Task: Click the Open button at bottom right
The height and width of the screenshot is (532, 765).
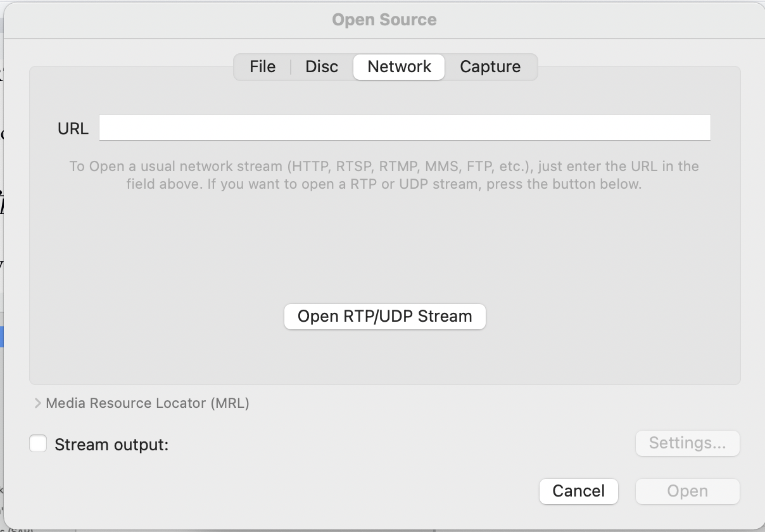Action: (x=687, y=491)
